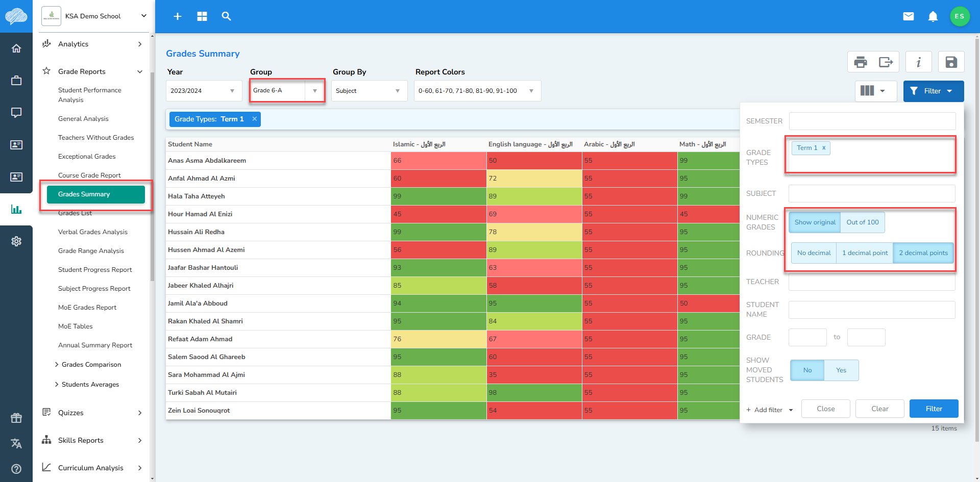Image resolution: width=980 pixels, height=482 pixels.
Task: Select Grades Summary menu item
Action: point(96,194)
